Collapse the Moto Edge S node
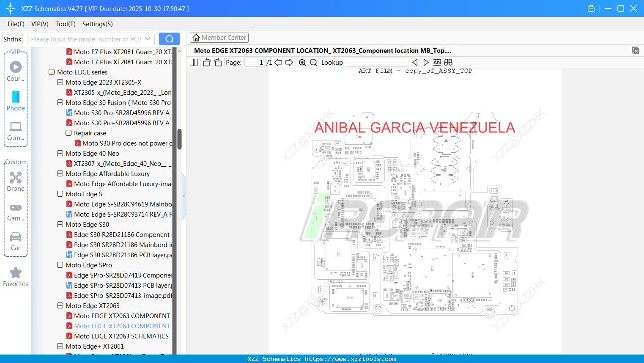Viewport: 644px width, 363px height. click(x=60, y=194)
